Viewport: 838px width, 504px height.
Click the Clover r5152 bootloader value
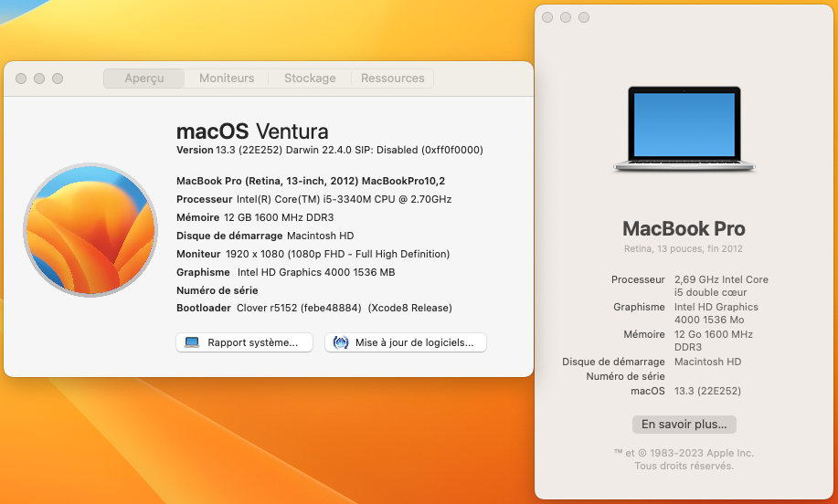tap(345, 308)
